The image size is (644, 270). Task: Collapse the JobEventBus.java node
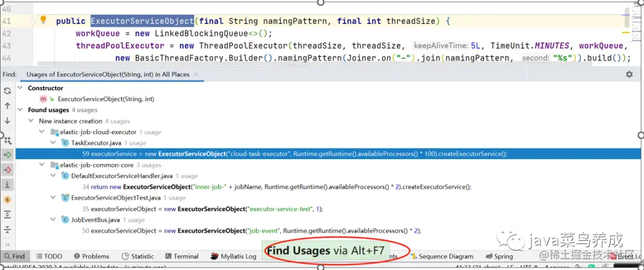pyautogui.click(x=53, y=219)
